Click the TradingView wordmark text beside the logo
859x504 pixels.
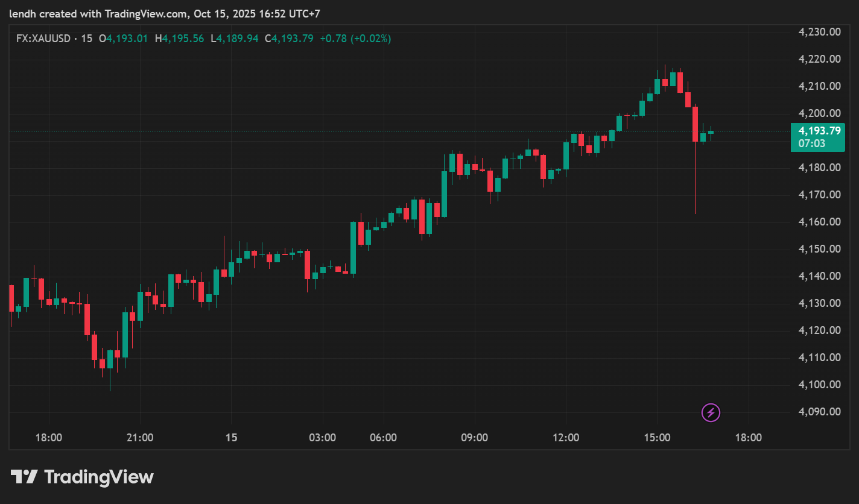pos(99,477)
